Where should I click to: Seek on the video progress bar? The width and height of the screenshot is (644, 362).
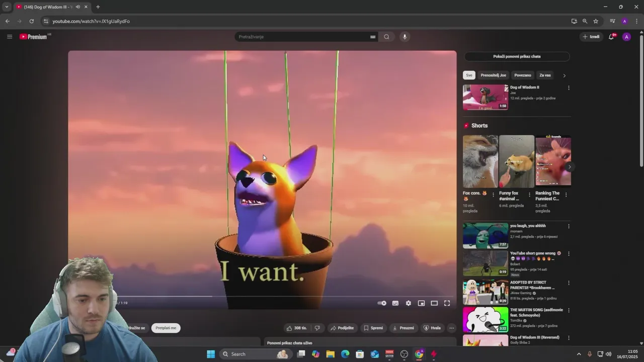click(x=262, y=296)
